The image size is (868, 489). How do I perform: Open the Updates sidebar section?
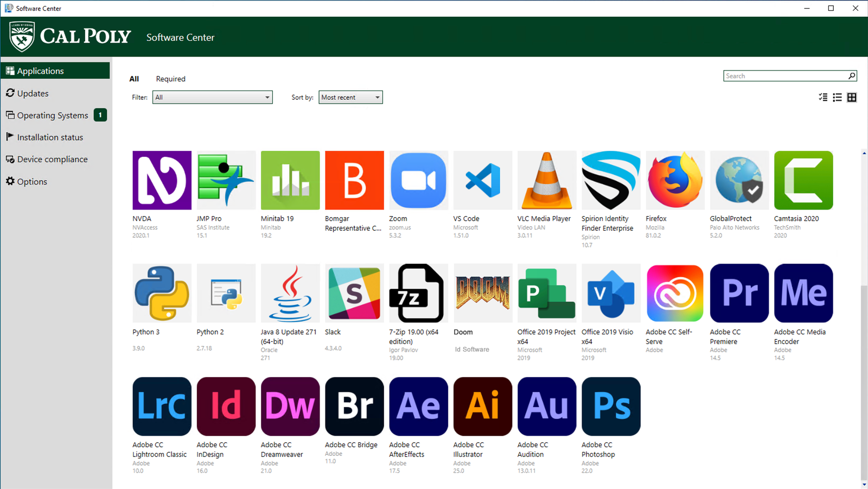[56, 93]
